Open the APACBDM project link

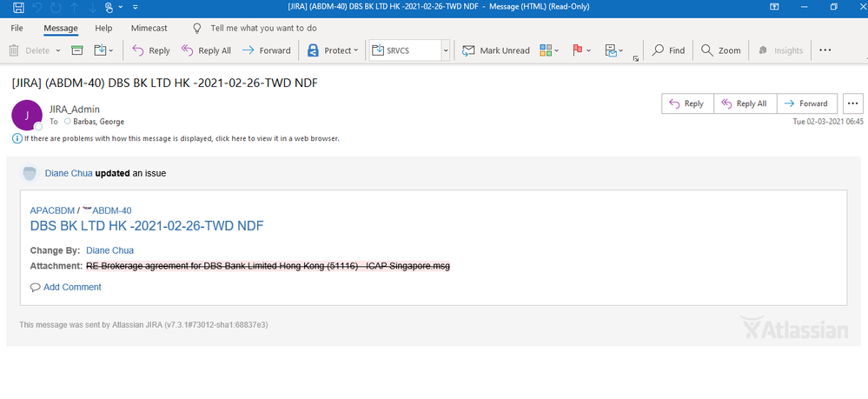(52, 210)
